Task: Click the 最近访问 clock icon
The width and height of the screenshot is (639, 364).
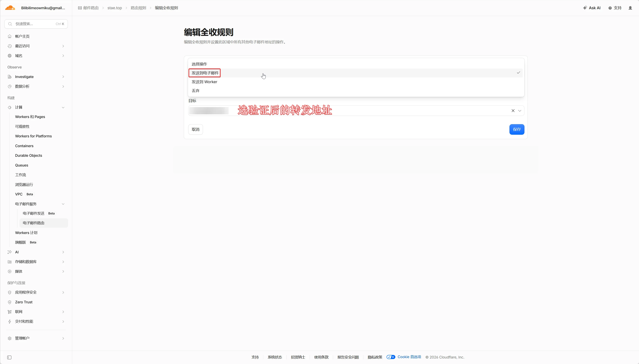Action: [10, 46]
